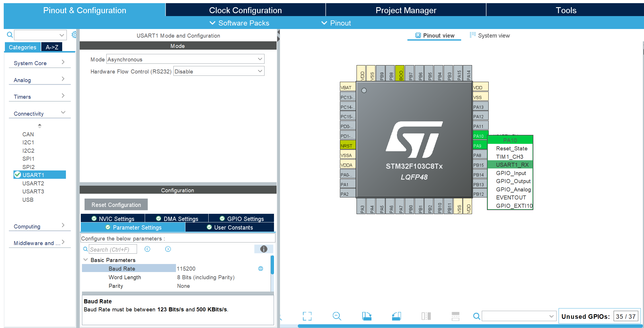Choose GPIO_Output for pin PA10
The width and height of the screenshot is (644, 328).
pyautogui.click(x=513, y=181)
